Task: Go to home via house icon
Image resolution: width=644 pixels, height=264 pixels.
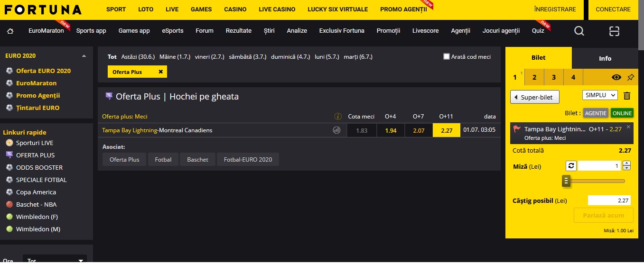Action: point(10,31)
